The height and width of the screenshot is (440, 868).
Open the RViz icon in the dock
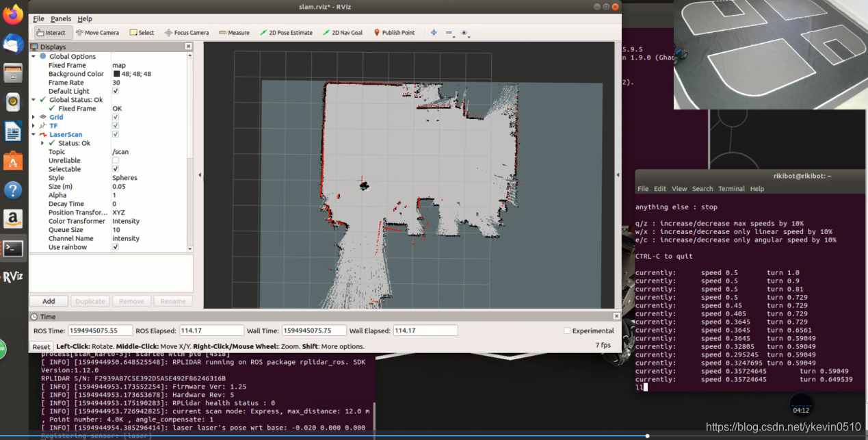pyautogui.click(x=13, y=276)
